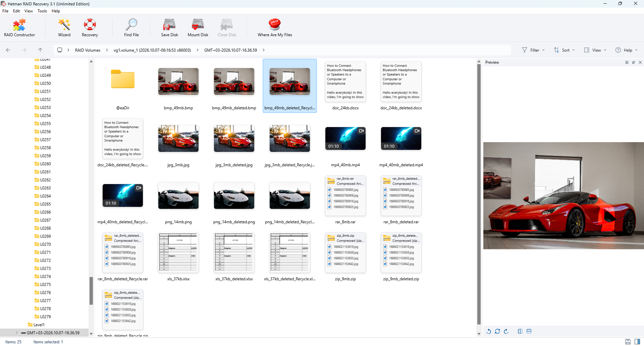Viewport: 644px width, 346px height.
Task: Open the Filter dropdown
Action: (x=533, y=50)
